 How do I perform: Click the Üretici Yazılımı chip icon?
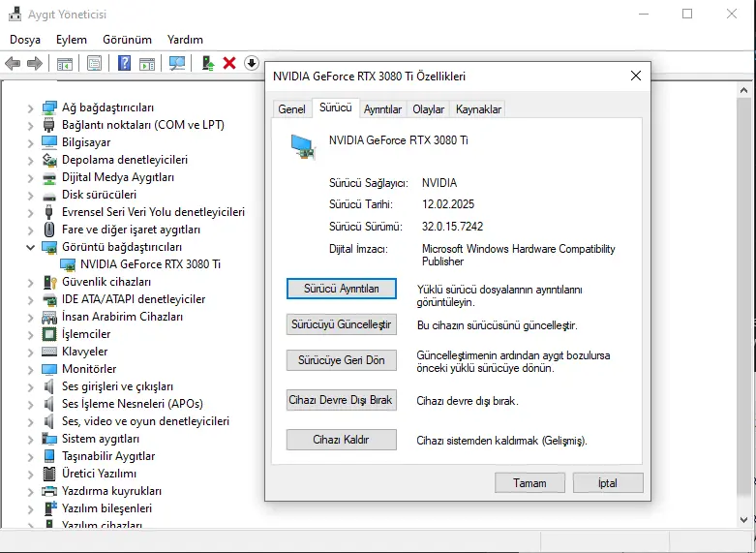point(49,474)
